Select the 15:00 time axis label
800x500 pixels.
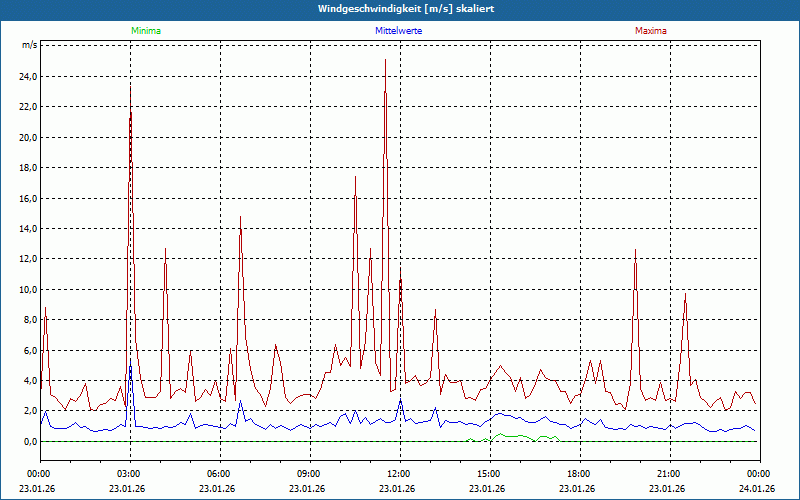pos(489,473)
